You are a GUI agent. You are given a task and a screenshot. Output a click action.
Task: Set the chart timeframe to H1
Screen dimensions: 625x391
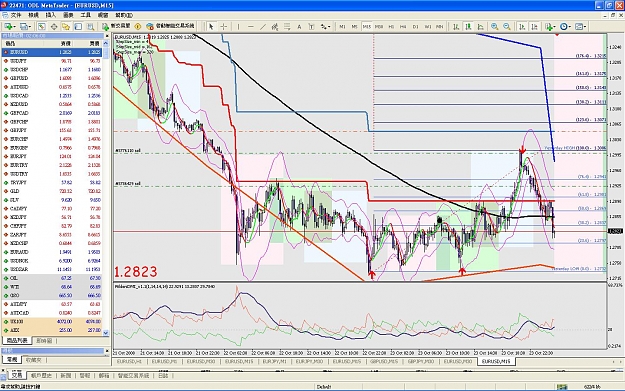tap(391, 27)
